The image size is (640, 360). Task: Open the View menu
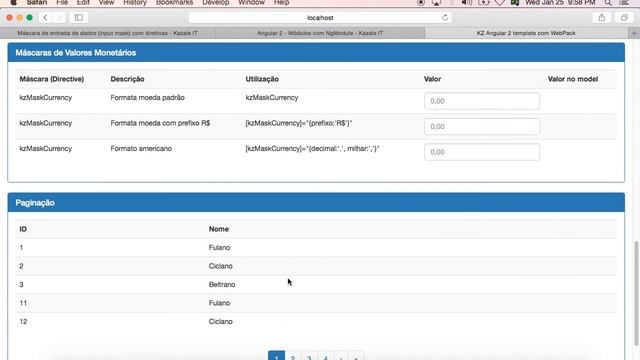point(107,2)
